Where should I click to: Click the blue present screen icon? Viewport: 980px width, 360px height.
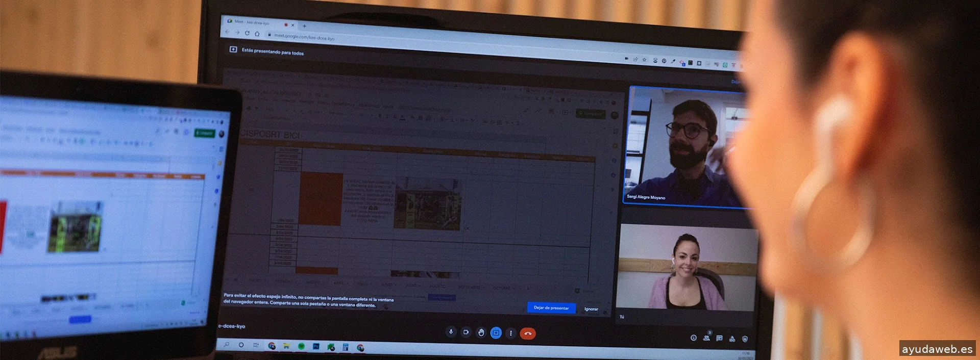pyautogui.click(x=496, y=333)
